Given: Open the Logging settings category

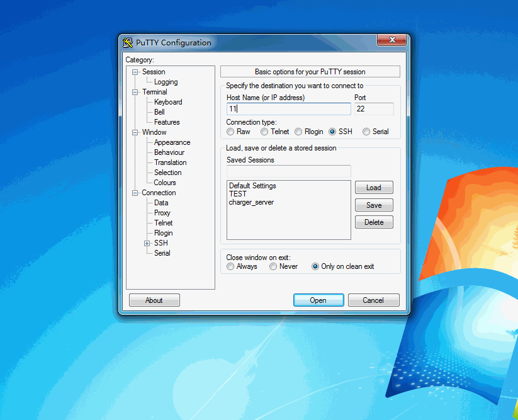Looking at the screenshot, I should pyautogui.click(x=166, y=82).
